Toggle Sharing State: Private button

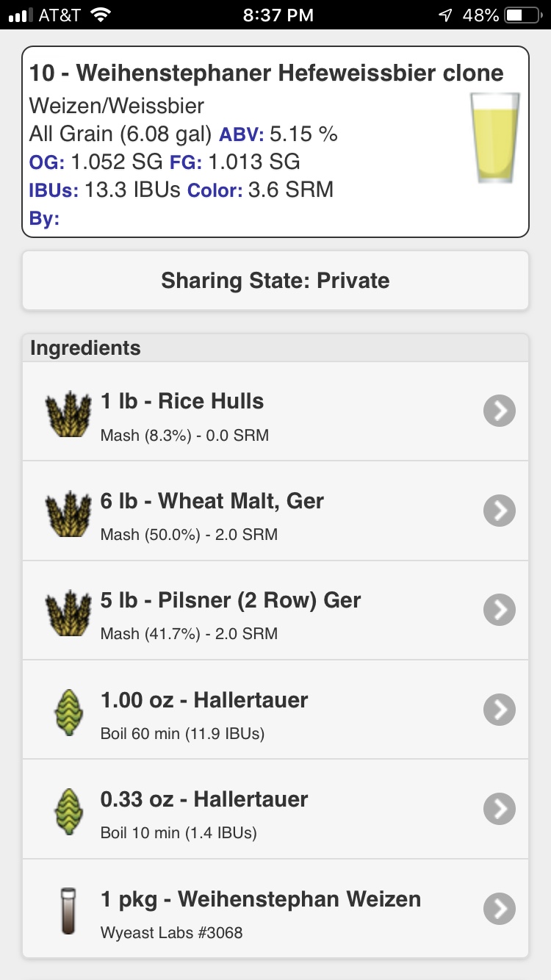point(275,281)
